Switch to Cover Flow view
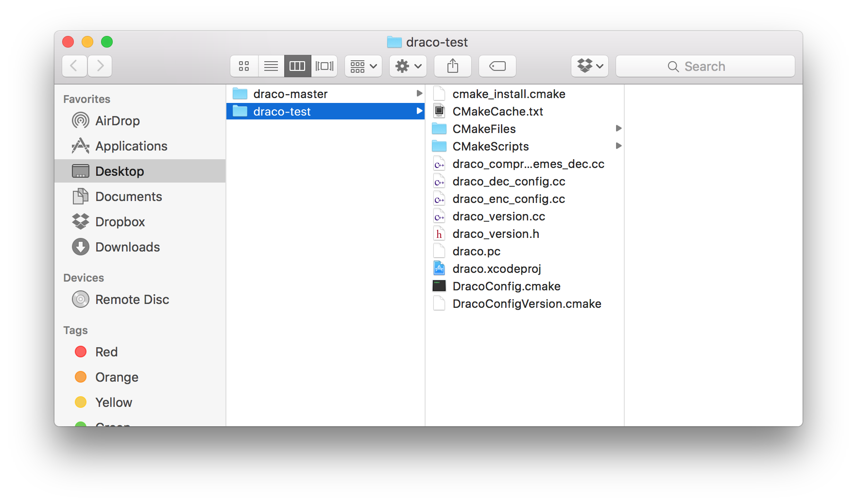 coord(324,66)
